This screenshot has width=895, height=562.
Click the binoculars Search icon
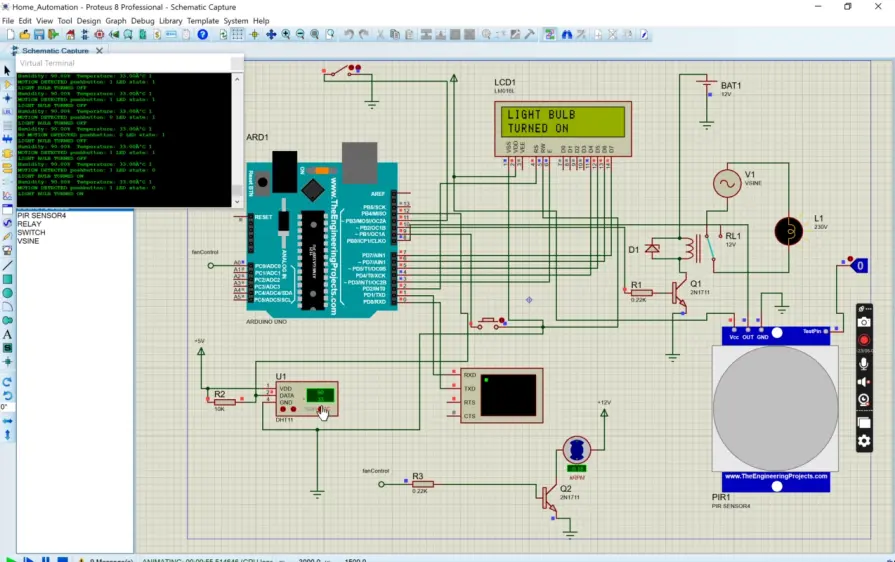tap(567, 35)
